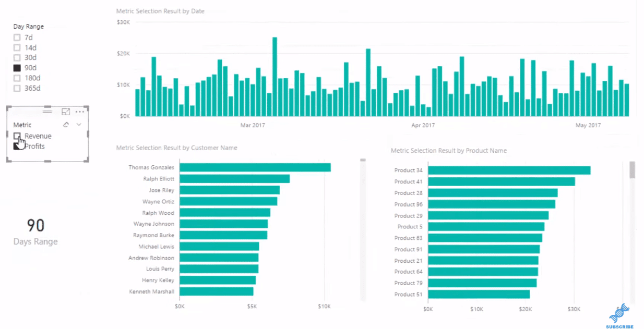Image resolution: width=644 pixels, height=329 pixels.
Task: Select the Product 41 bar
Action: coord(502,181)
